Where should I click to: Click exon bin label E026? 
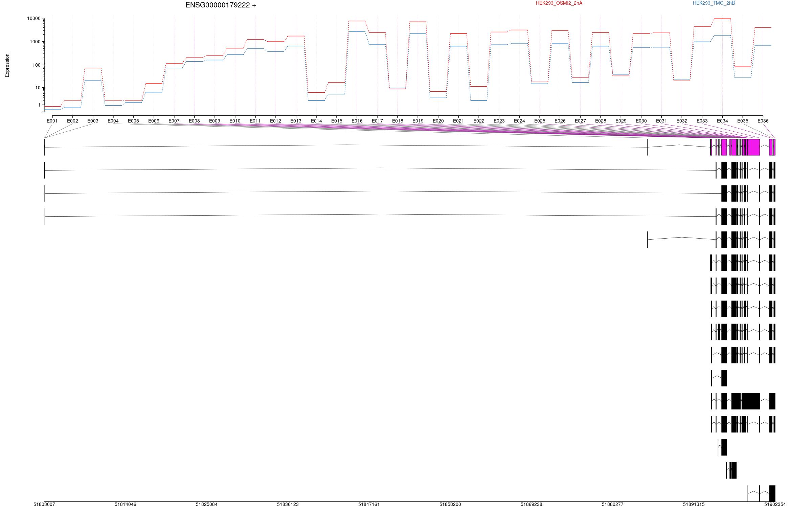click(x=560, y=121)
